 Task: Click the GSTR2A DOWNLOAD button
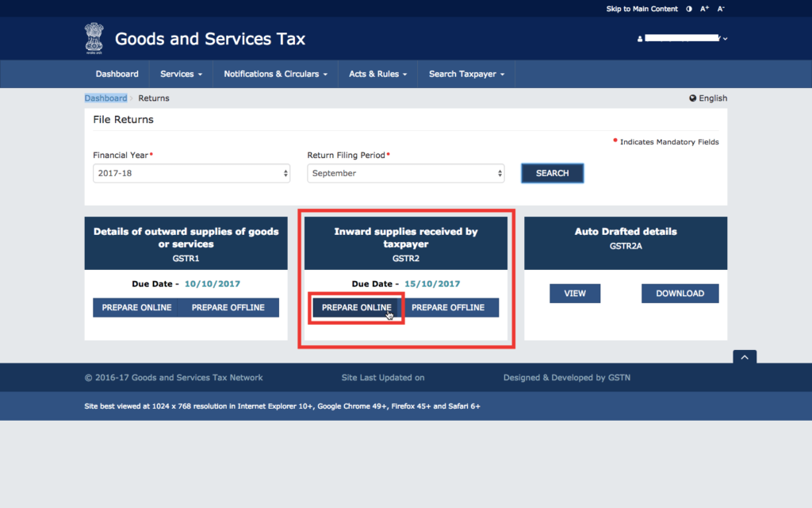point(680,294)
